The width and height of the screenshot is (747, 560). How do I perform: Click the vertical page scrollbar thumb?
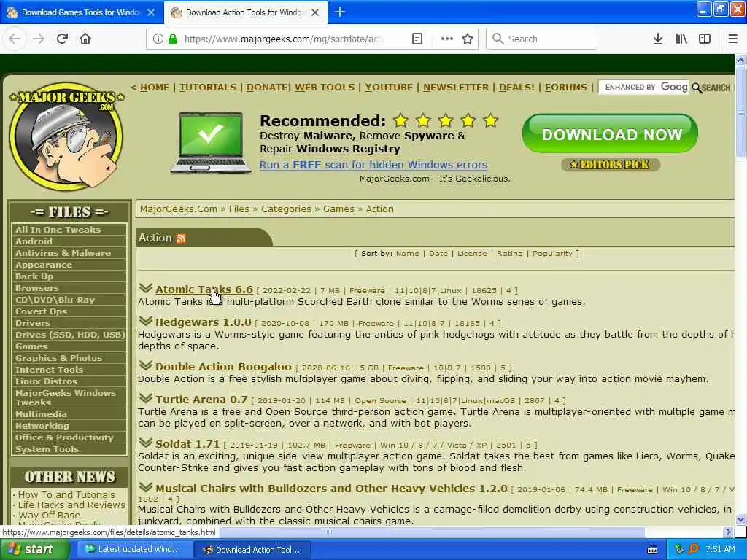[x=740, y=113]
